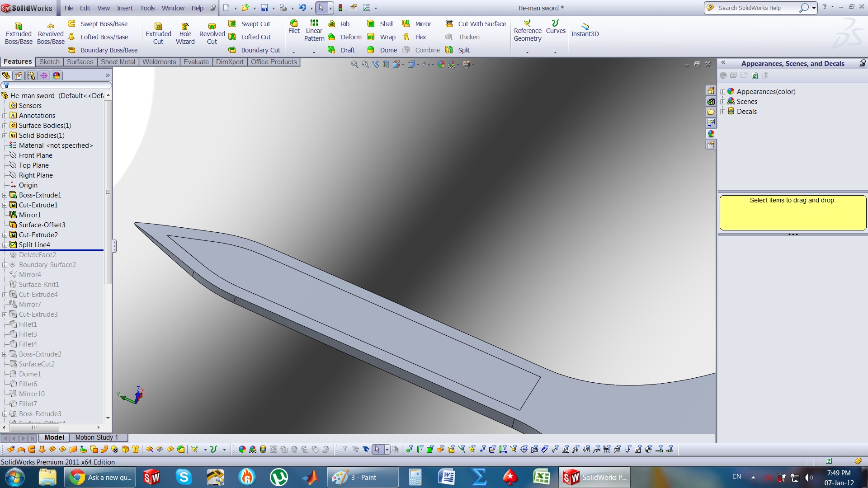The width and height of the screenshot is (868, 488).
Task: Switch to the Sheet Metal tab
Action: (118, 62)
